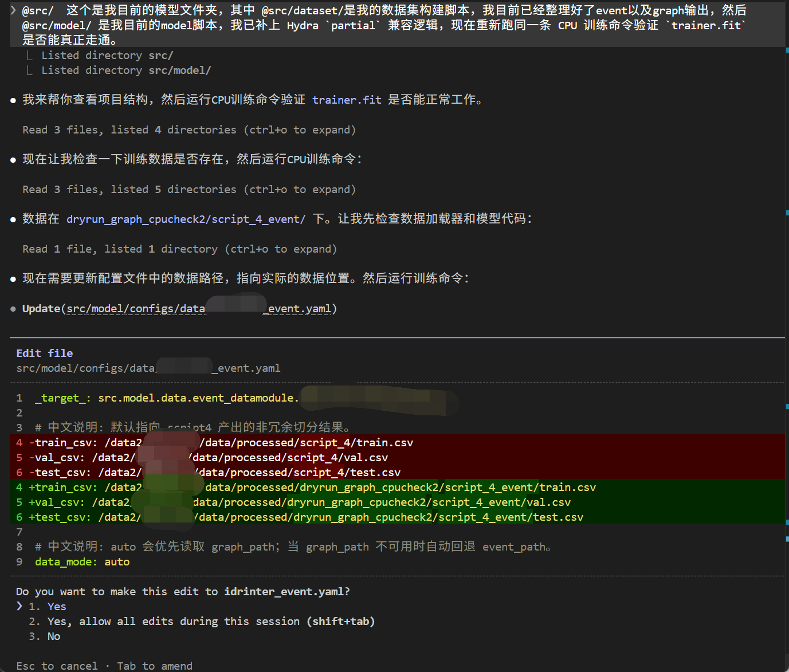This screenshot has height=672, width=789.
Task: Click the selection arrow beside '1. Yes'
Action: tap(19, 606)
